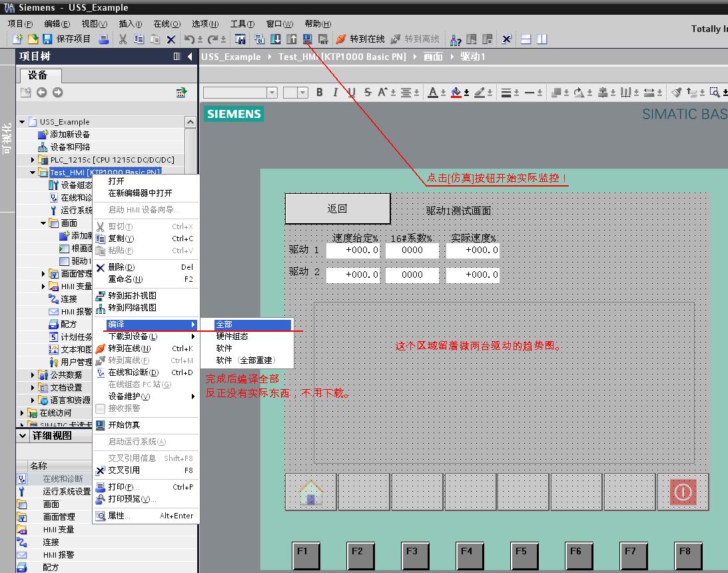
Task: Click the home icon button on HMI screen
Action: click(x=310, y=492)
